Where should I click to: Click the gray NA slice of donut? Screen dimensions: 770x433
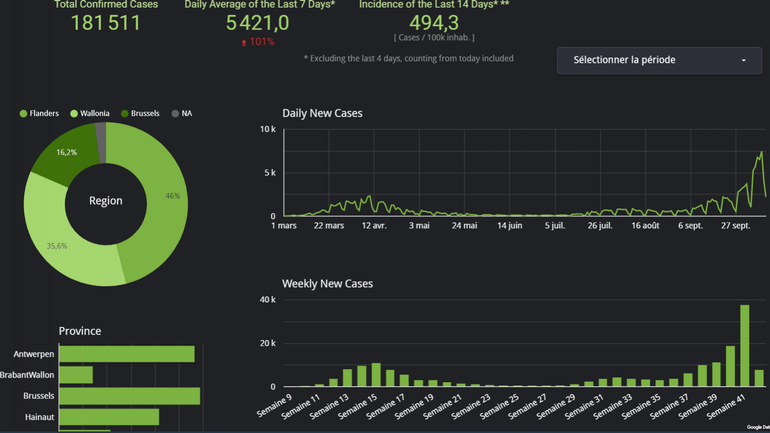coord(101,141)
